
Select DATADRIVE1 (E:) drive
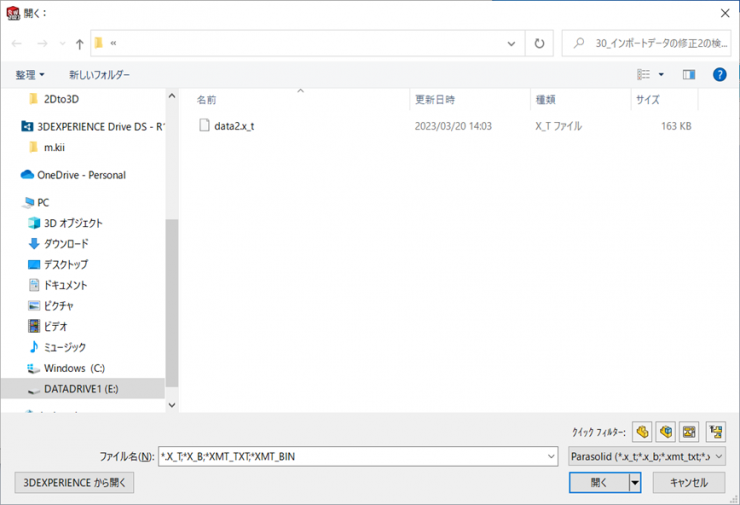click(80, 389)
